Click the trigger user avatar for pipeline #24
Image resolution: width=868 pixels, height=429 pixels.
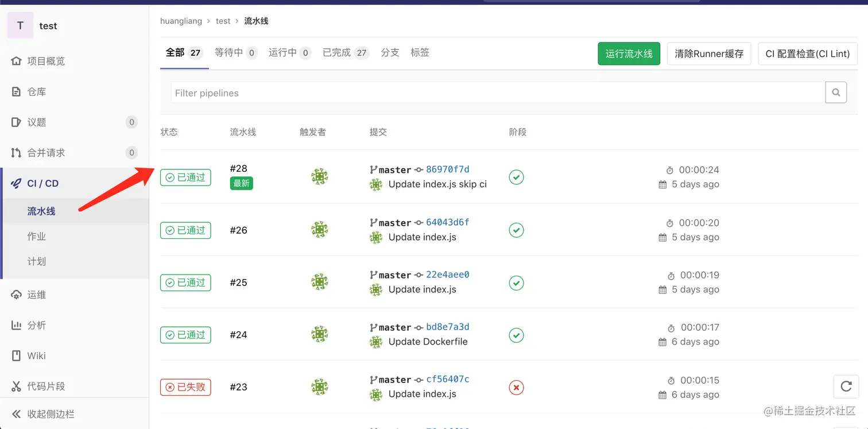(x=319, y=334)
